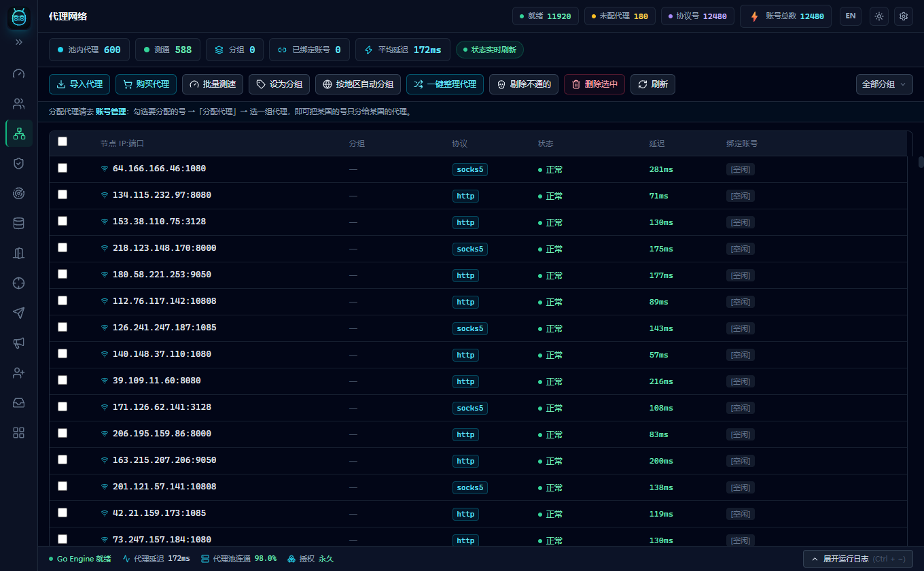This screenshot has height=571, width=924.
Task: Open the add-user sidebar icon
Action: pyautogui.click(x=19, y=373)
